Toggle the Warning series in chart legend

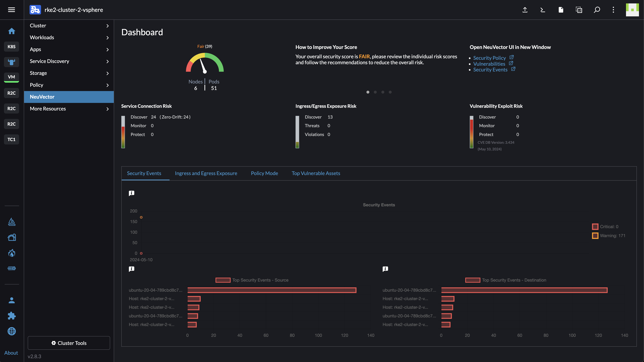(609, 236)
